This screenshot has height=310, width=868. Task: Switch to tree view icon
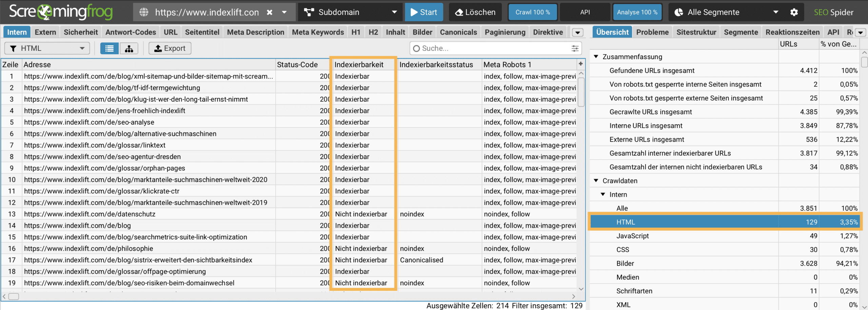click(x=129, y=48)
